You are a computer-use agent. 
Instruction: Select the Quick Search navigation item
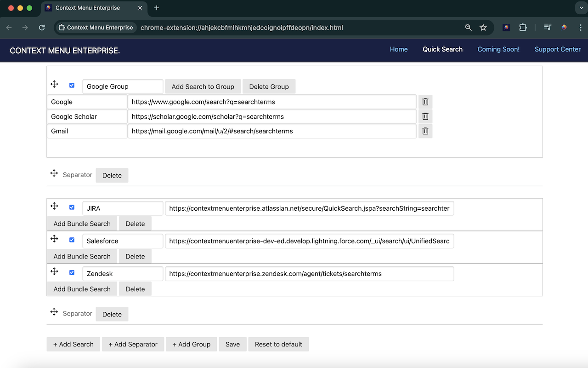coord(442,49)
